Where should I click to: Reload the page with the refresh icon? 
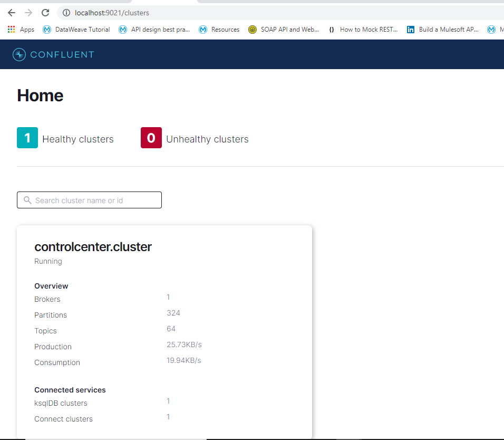point(45,13)
